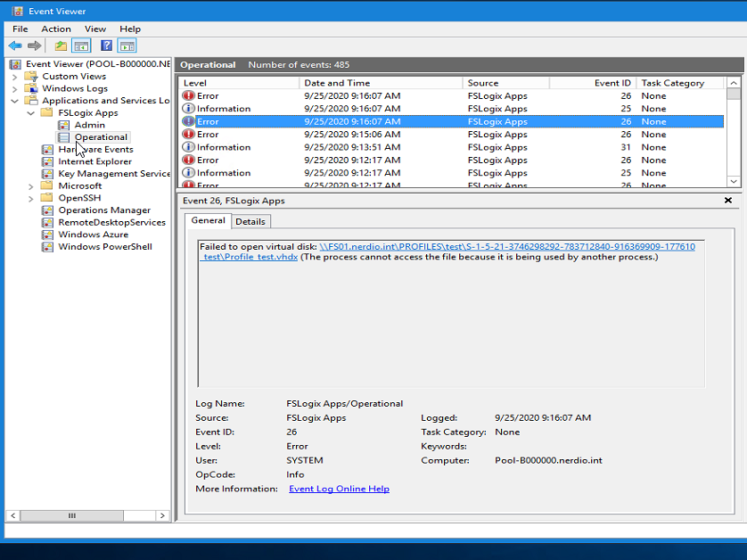Click the Log Name value FSLogix Apps/Operational

(x=344, y=404)
